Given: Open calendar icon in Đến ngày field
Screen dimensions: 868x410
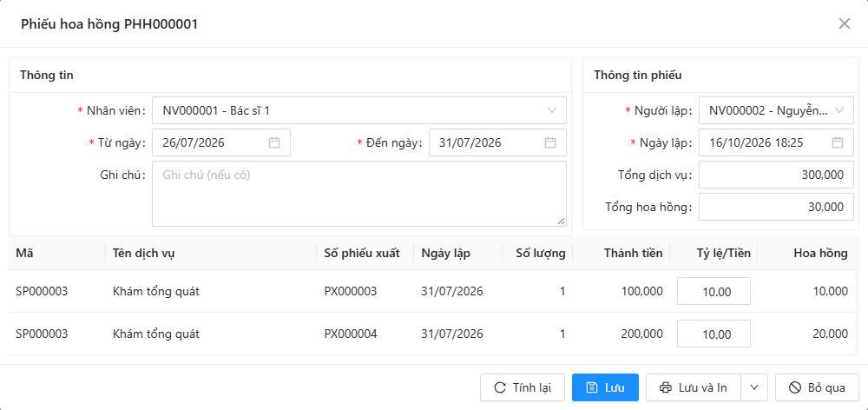Looking at the screenshot, I should tap(550, 143).
